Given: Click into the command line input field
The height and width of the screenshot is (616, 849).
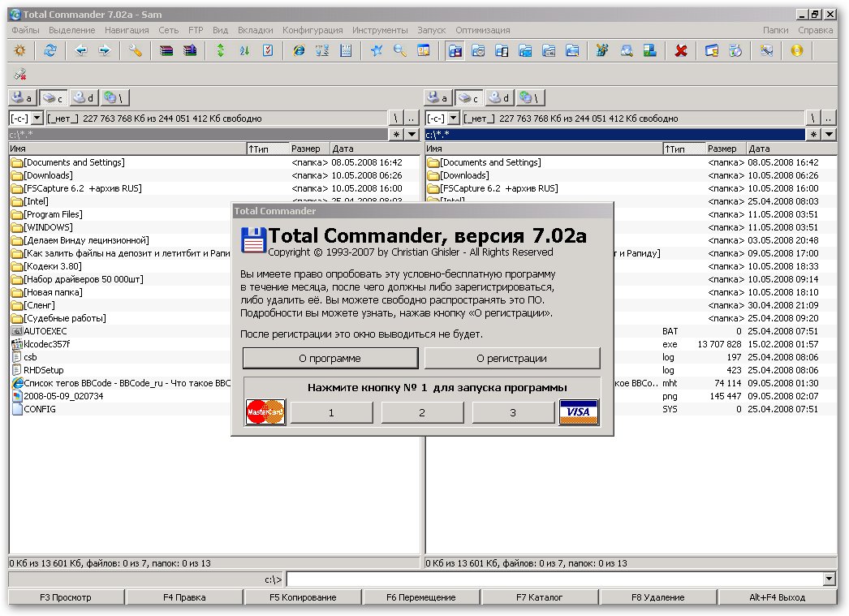Looking at the screenshot, I should tap(554, 579).
